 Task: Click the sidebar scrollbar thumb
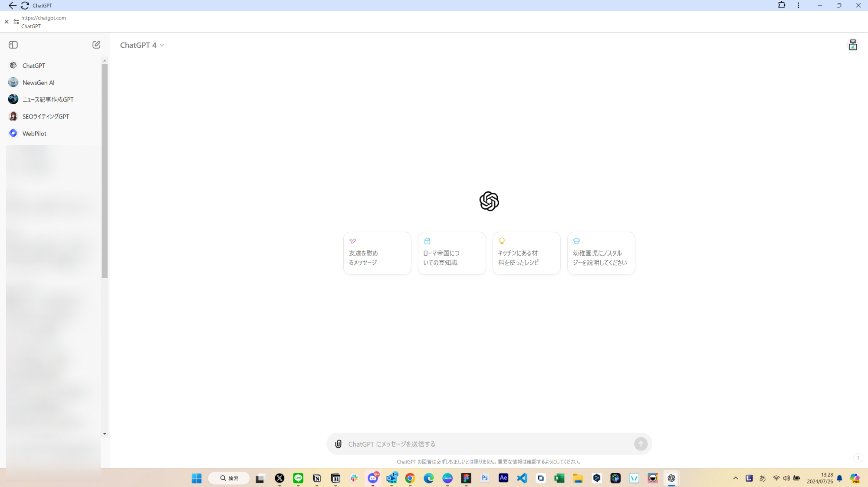tap(104, 169)
